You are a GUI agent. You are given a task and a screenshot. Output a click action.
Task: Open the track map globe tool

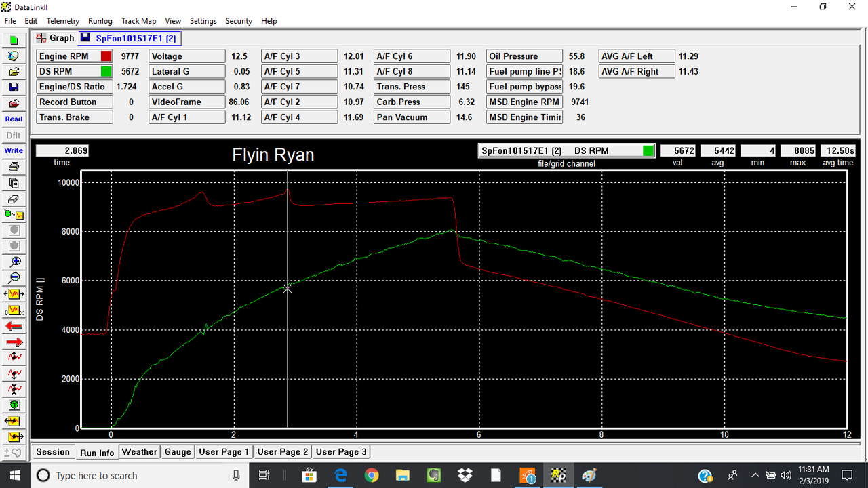pyautogui.click(x=14, y=56)
